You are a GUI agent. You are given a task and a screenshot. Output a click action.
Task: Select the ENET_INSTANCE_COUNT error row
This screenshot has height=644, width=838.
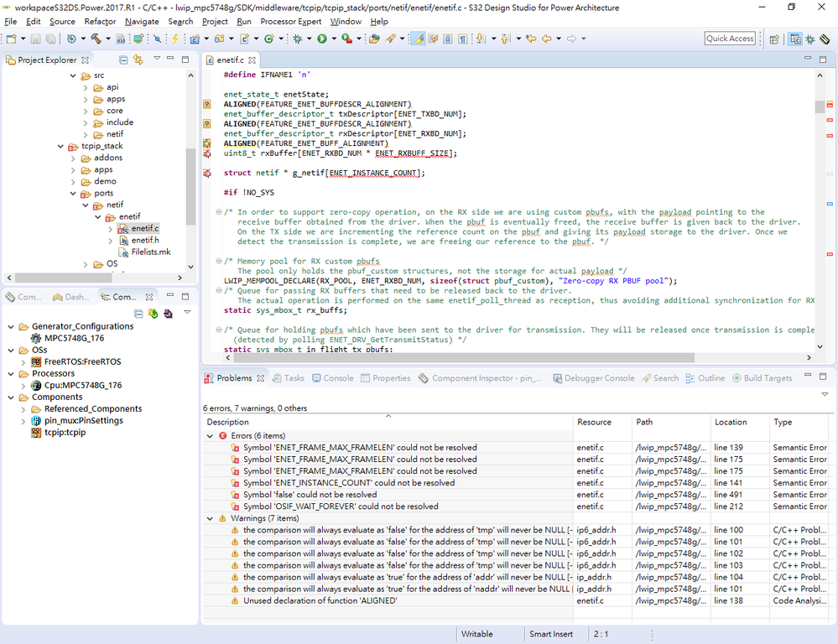(349, 483)
